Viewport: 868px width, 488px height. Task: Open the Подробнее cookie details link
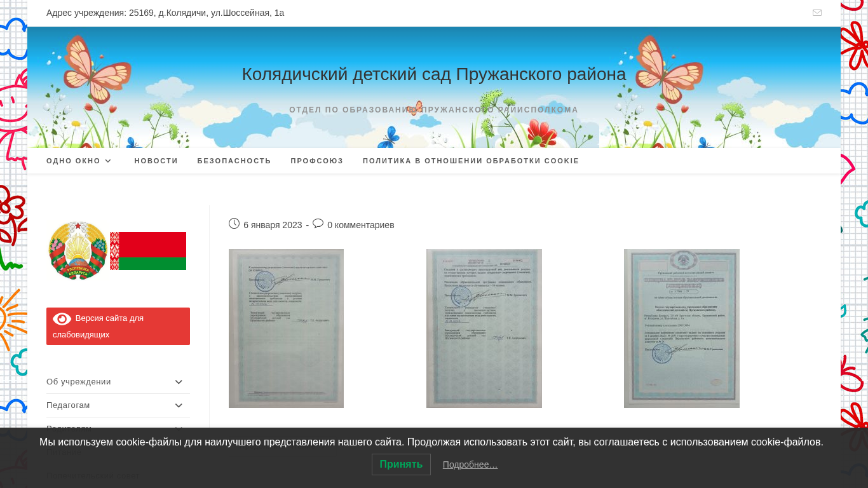pos(470,464)
